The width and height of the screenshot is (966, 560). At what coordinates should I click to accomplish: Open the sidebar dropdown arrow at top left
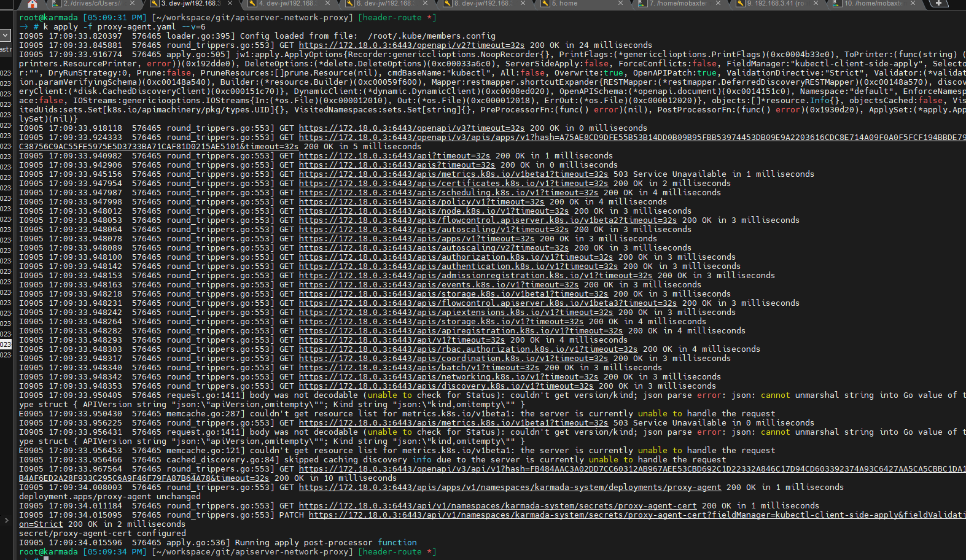click(6, 35)
